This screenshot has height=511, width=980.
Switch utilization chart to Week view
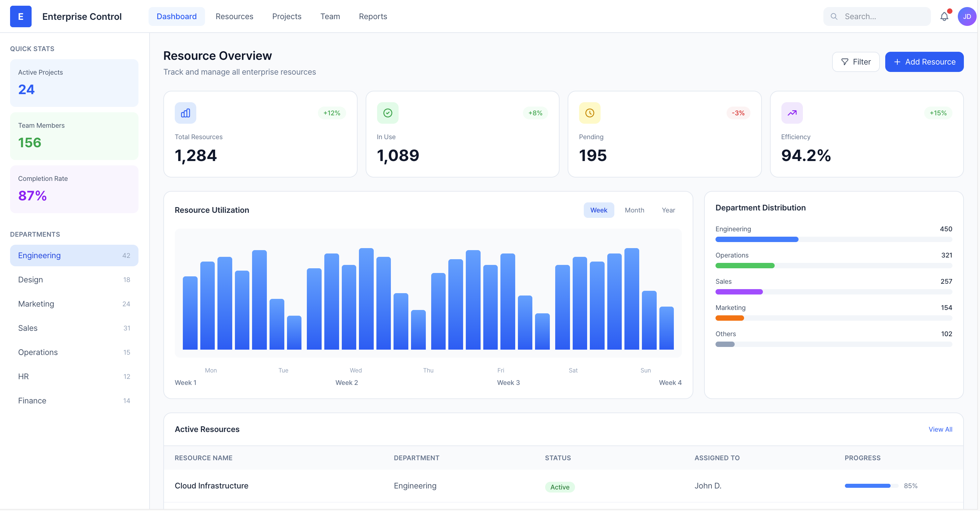(x=599, y=210)
